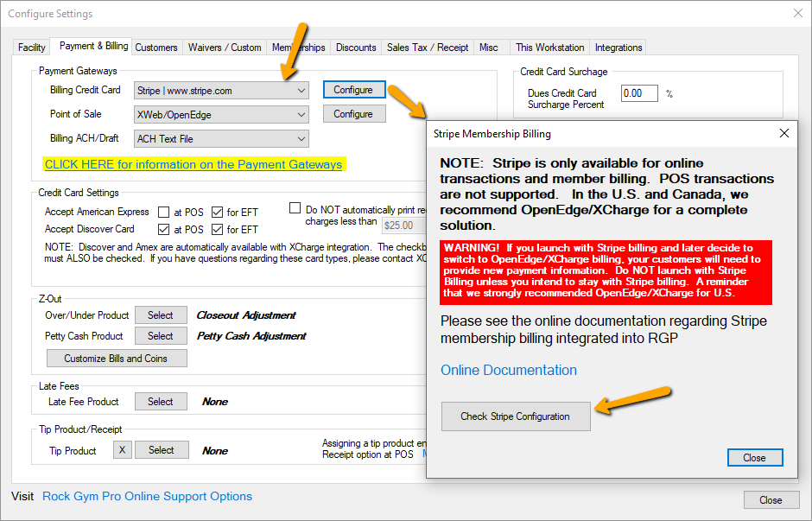This screenshot has width=812, height=521.
Task: Select the Tip Product
Action: point(162,450)
